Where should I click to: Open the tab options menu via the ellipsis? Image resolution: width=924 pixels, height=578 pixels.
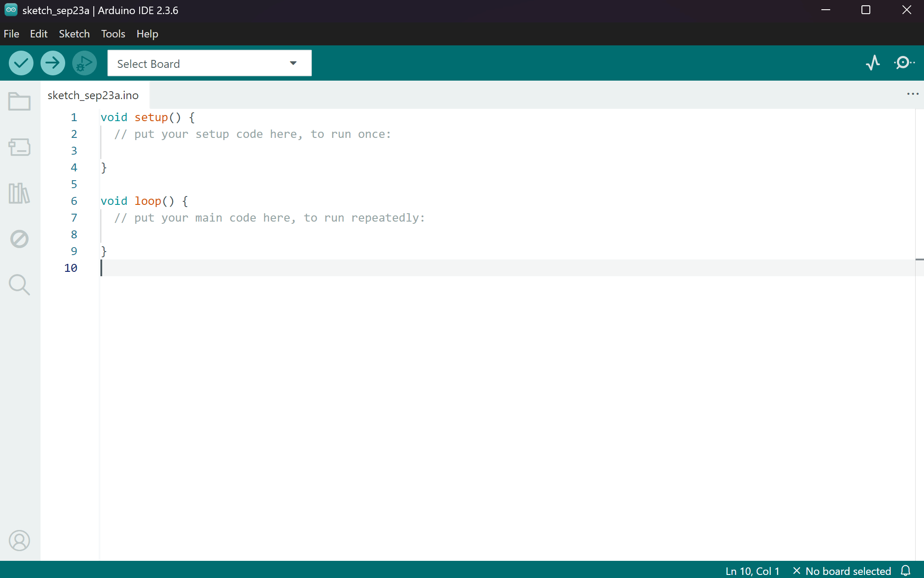click(912, 94)
